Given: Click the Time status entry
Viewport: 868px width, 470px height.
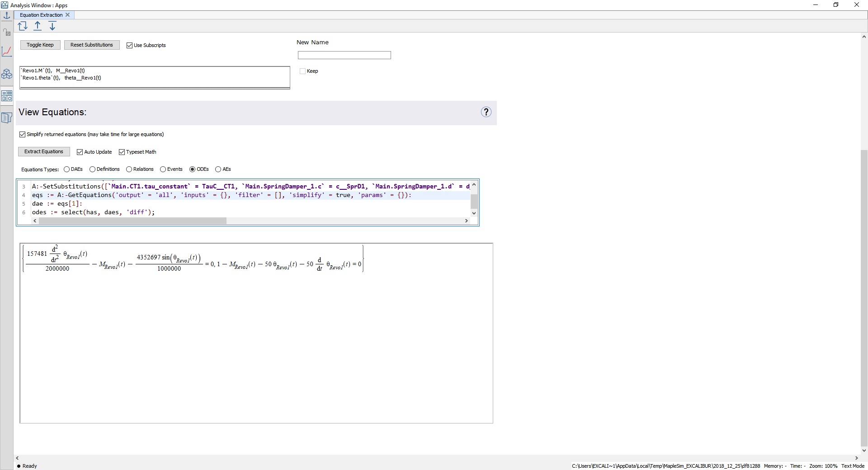Looking at the screenshot, I should (798, 466).
